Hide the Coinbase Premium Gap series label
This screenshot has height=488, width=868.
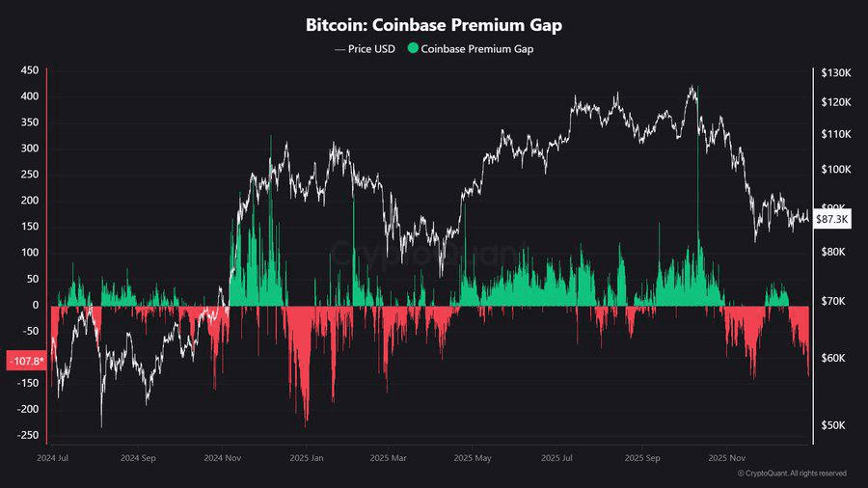click(476, 48)
